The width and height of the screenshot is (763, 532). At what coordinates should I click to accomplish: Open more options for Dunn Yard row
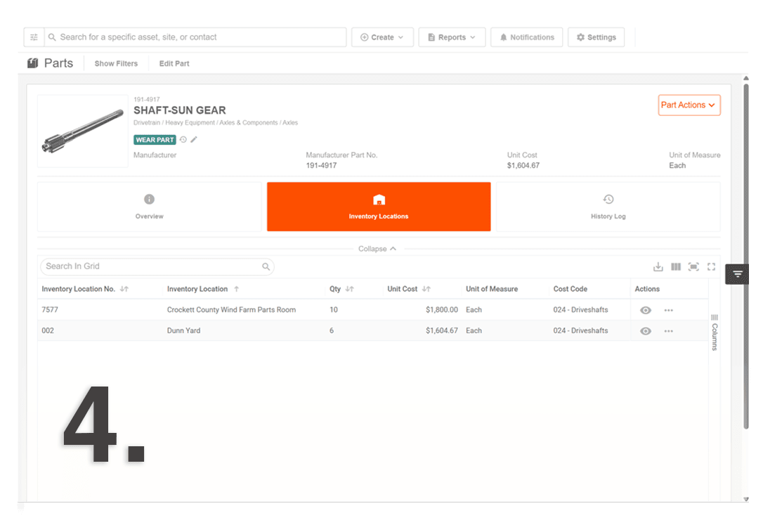coord(668,331)
